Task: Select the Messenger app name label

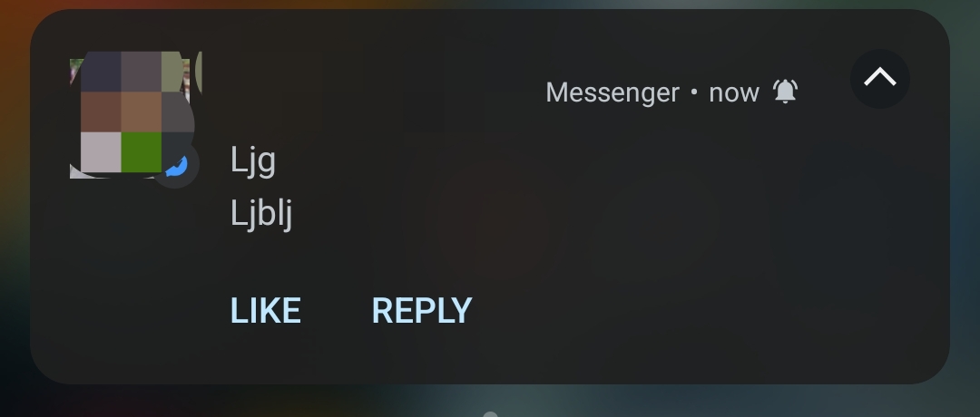Action: click(x=612, y=92)
